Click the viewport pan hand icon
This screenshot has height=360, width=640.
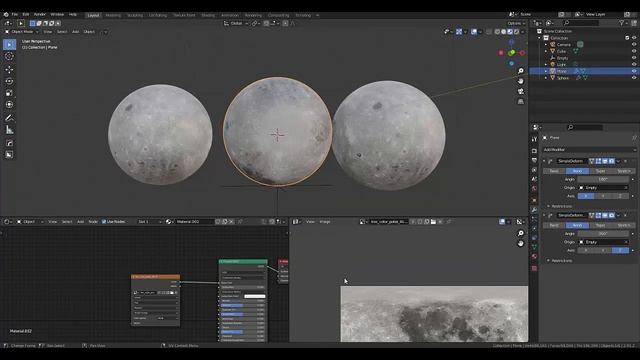click(x=521, y=81)
